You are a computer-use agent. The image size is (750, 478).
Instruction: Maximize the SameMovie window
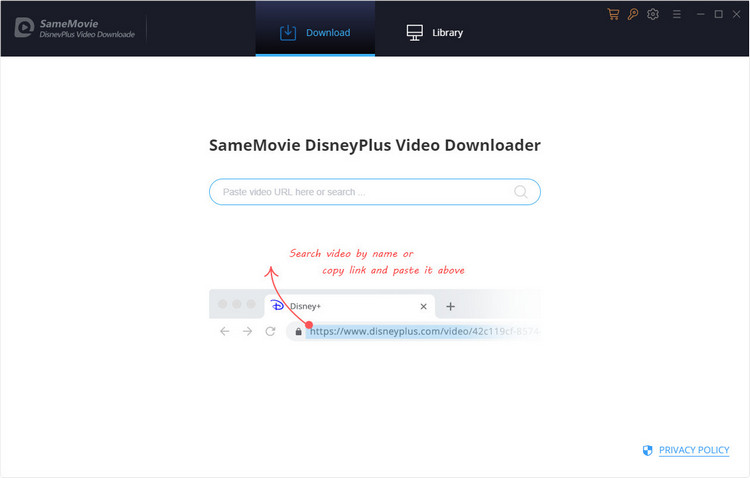(718, 14)
